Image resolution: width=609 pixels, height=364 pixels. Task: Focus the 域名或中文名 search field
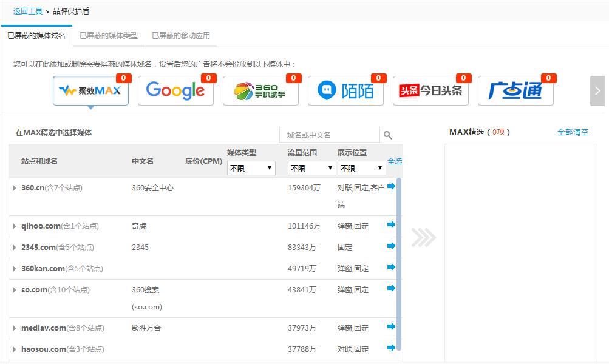point(329,135)
